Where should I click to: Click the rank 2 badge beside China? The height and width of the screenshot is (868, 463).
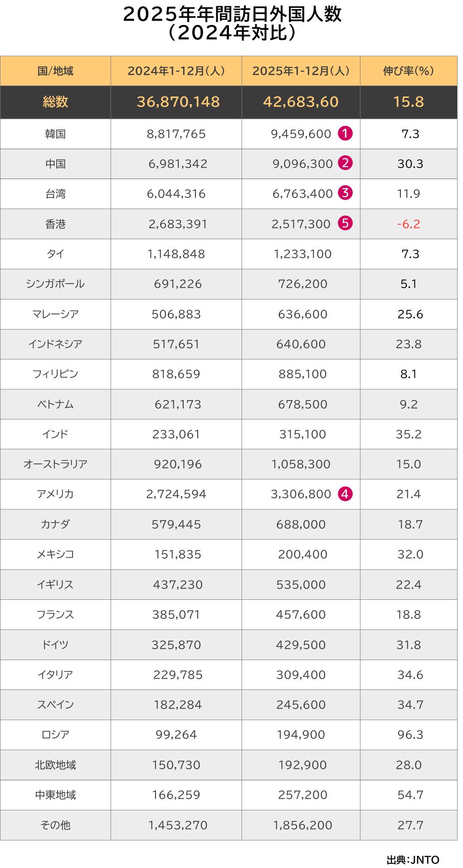345,163
